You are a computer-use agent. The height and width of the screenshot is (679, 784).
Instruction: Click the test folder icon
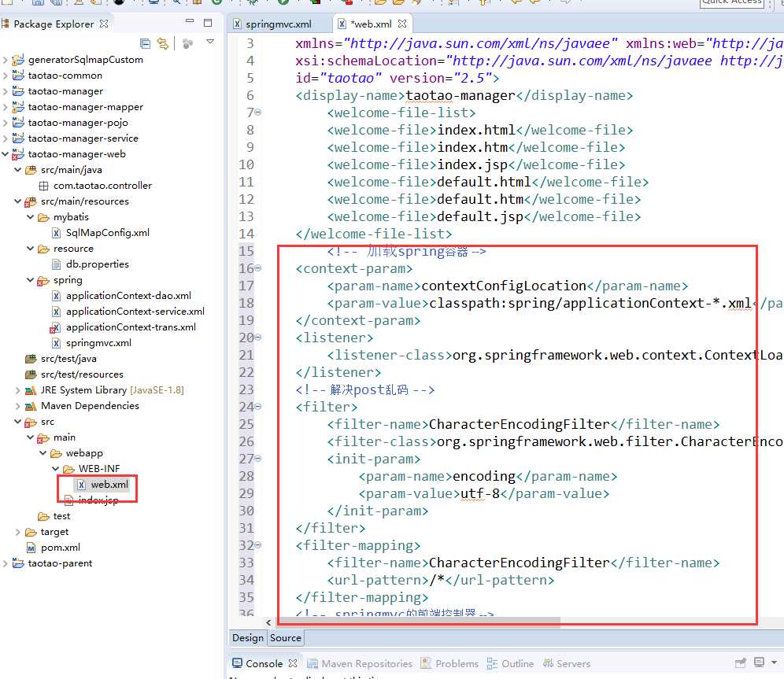coord(43,516)
